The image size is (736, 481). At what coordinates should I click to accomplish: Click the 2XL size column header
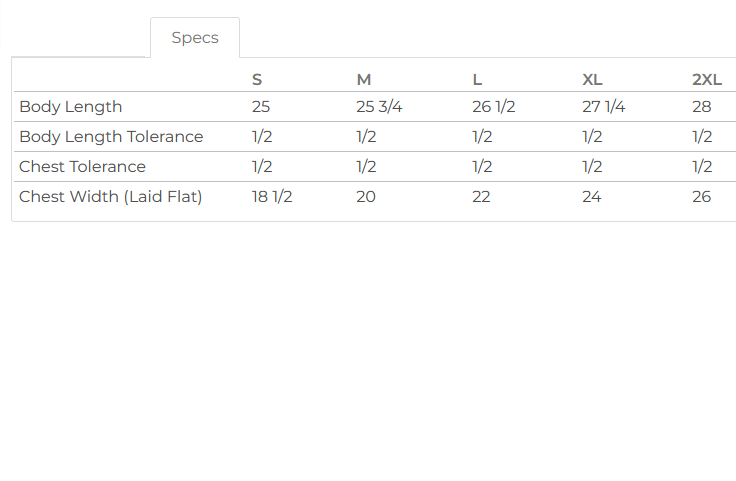(x=707, y=80)
